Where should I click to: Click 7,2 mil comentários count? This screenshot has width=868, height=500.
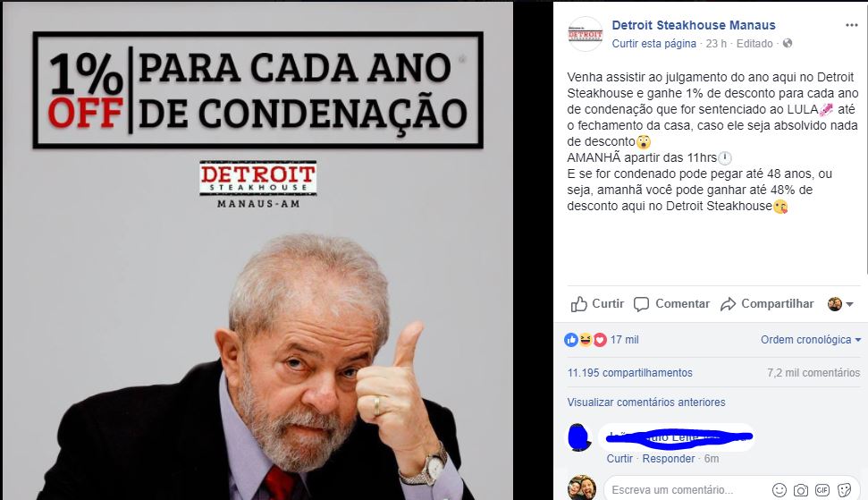813,373
